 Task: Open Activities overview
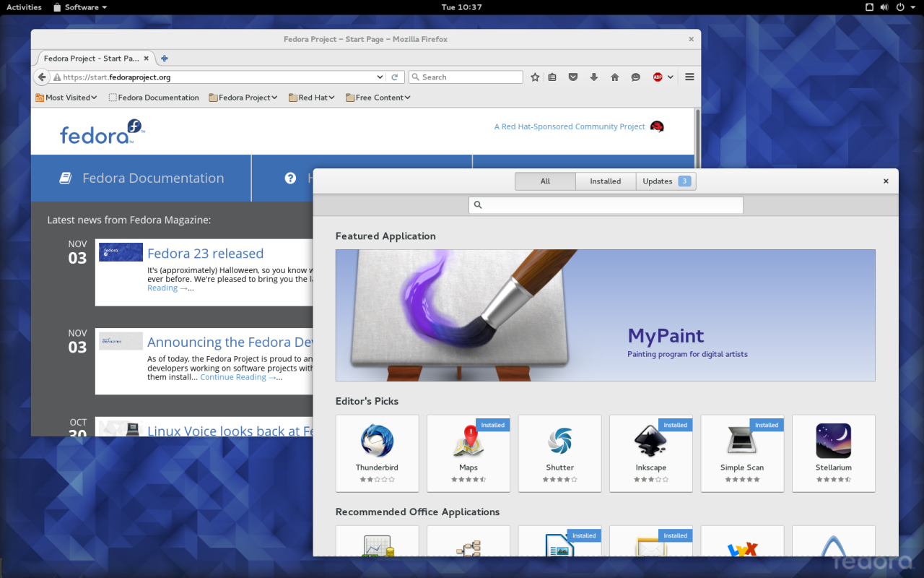point(24,7)
